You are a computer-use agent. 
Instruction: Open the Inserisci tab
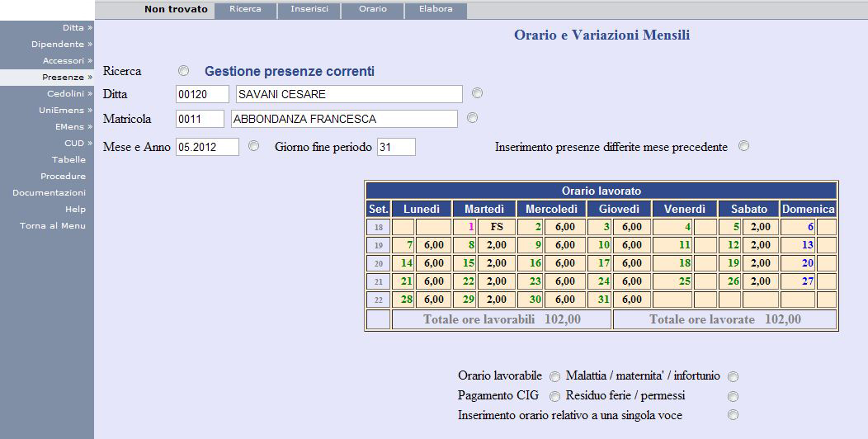(x=309, y=9)
